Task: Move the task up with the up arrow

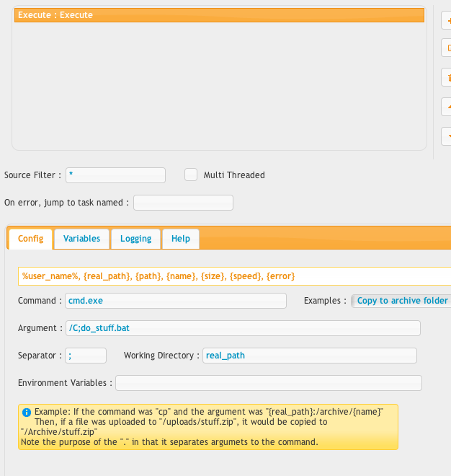Action: pyautogui.click(x=447, y=107)
